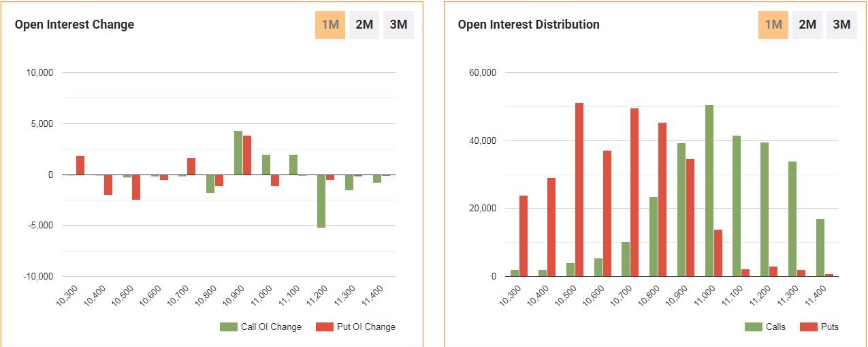Viewport: 868px width, 347px height.
Task: Toggle the Calls legend label
Action: pos(775,327)
